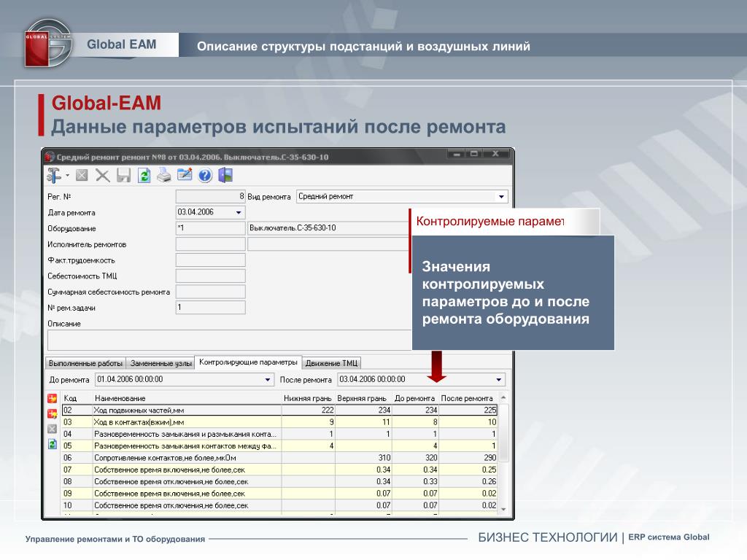
Task: Click code cell 04 in table
Action: point(77,434)
